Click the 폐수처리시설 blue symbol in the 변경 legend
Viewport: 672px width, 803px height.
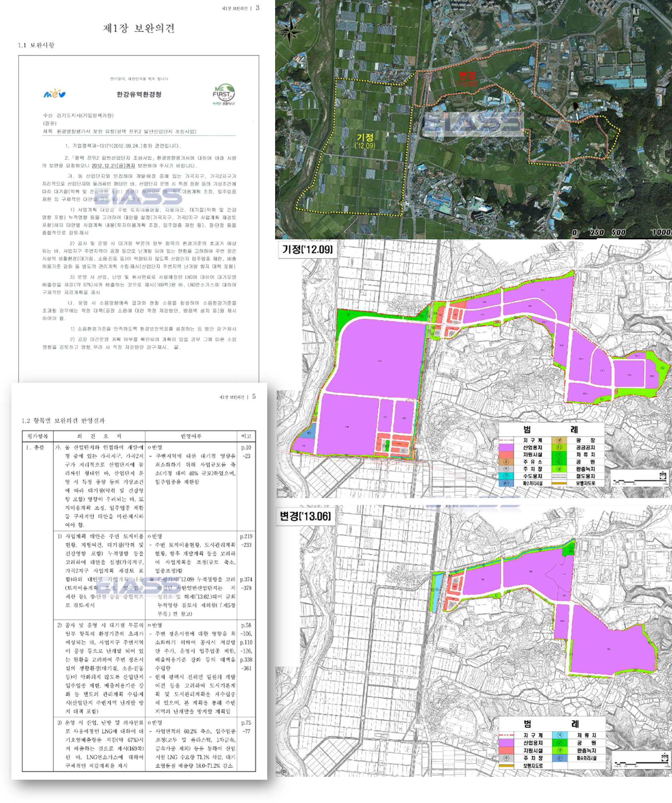click(560, 758)
